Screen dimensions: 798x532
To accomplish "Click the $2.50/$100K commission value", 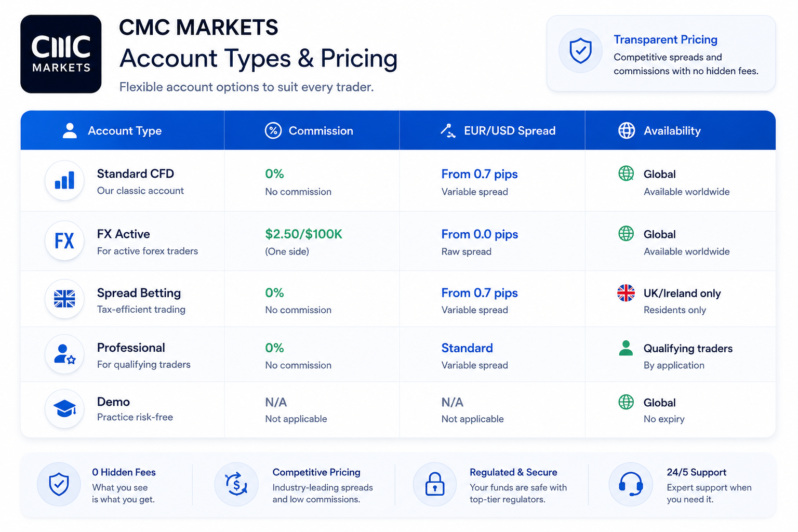I will (304, 234).
